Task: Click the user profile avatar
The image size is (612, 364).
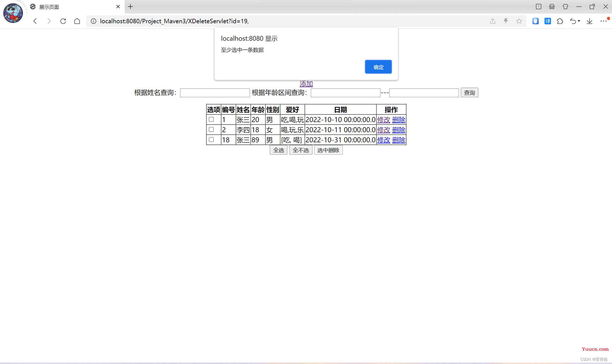Action: pos(13,13)
